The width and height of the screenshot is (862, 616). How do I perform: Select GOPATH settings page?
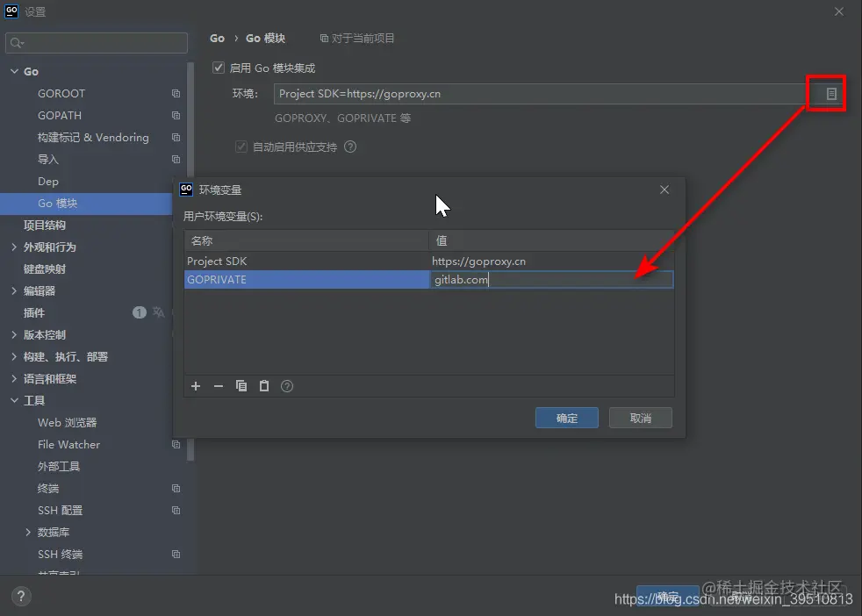(x=60, y=116)
